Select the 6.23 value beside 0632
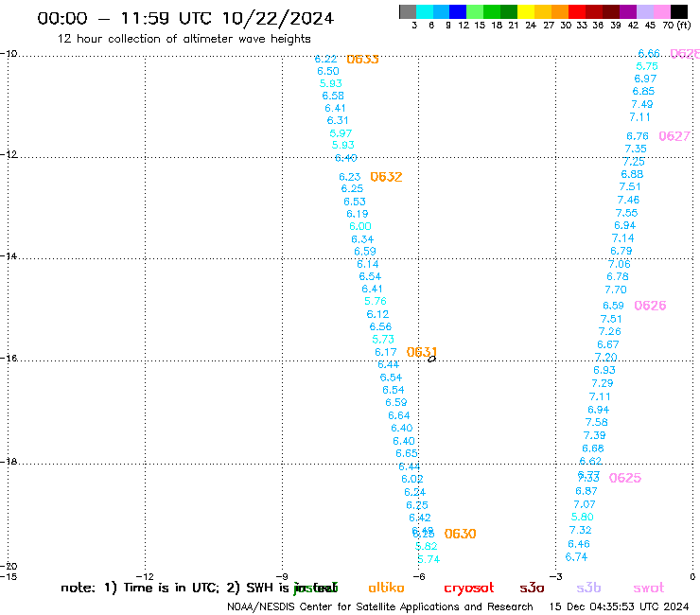700x615 pixels. 350,177
